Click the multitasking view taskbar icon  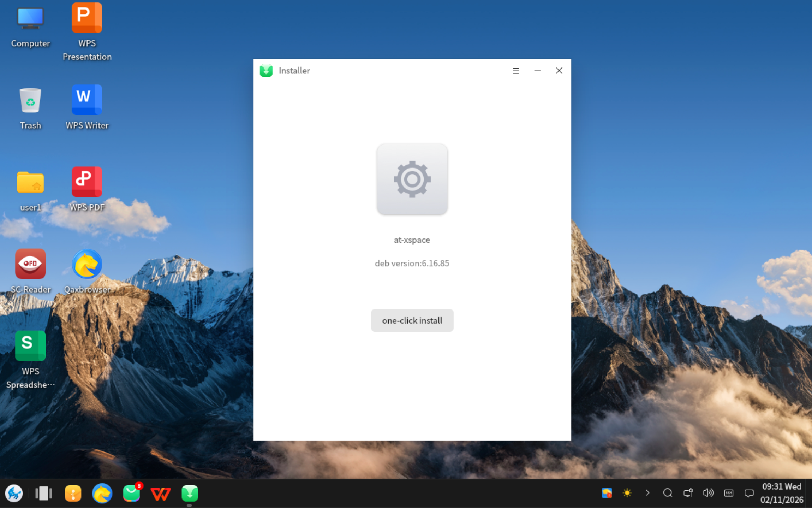click(43, 493)
